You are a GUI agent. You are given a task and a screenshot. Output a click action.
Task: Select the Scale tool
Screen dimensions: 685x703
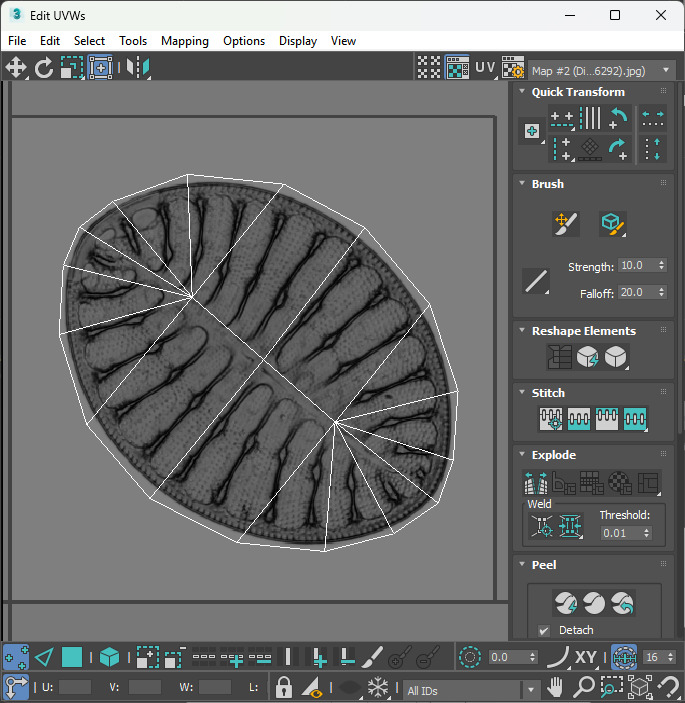[72, 68]
